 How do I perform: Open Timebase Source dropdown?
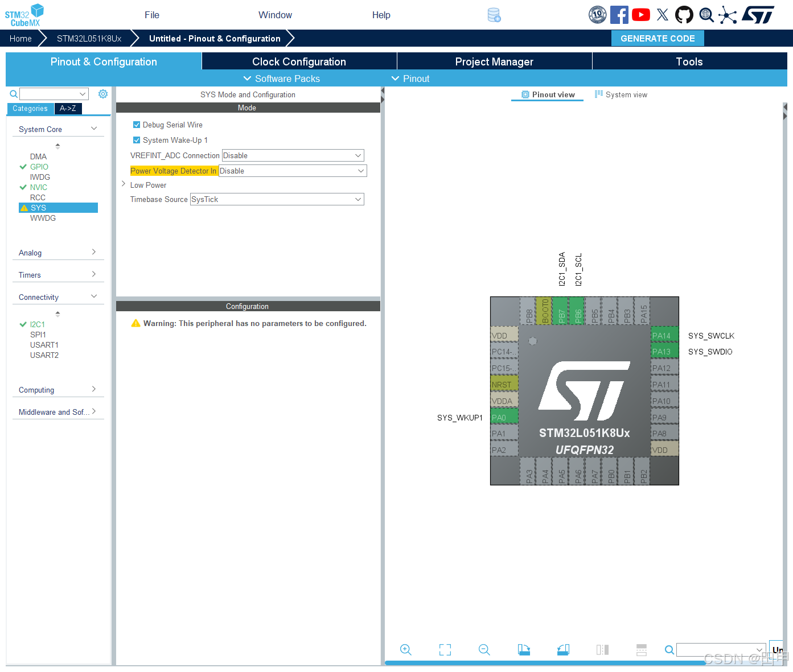click(x=277, y=199)
